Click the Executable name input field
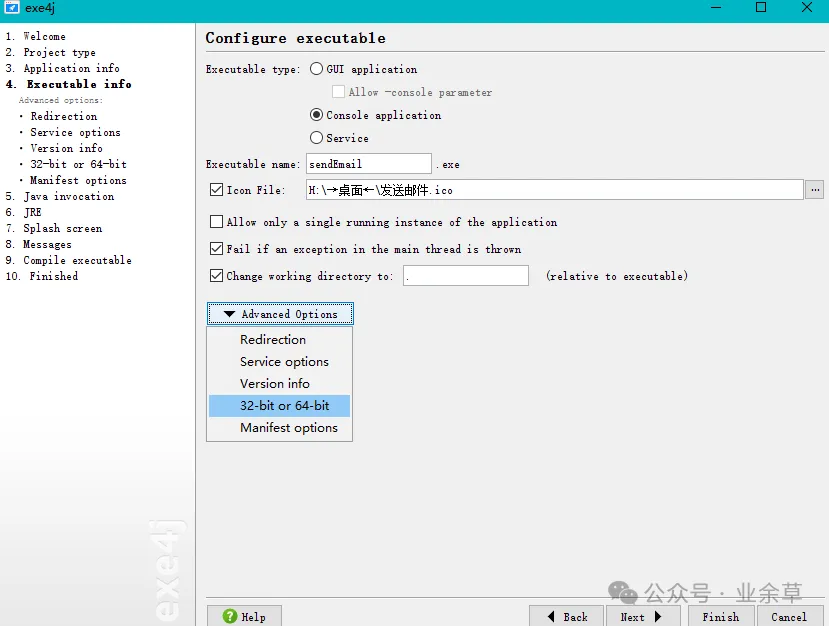Viewport: 829px width, 626px height. (x=369, y=164)
